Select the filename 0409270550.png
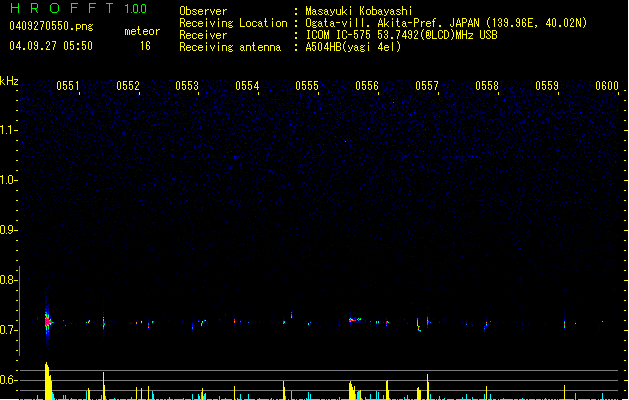The image size is (629, 400). [51, 26]
